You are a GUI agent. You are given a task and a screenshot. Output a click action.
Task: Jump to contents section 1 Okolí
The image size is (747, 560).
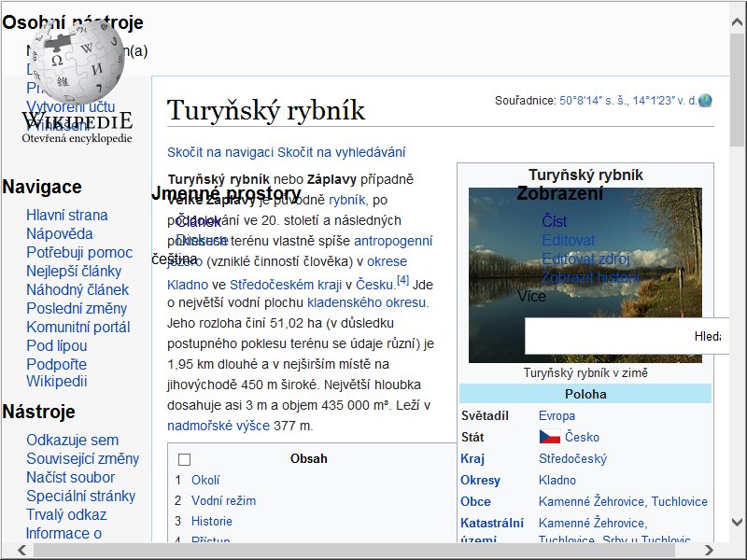pos(205,480)
